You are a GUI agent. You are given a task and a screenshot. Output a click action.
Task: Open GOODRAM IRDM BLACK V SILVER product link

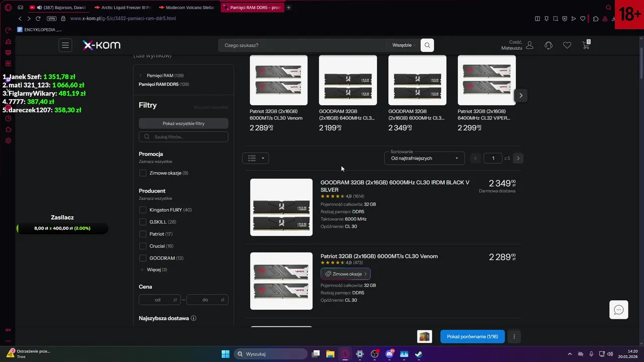[395, 186]
